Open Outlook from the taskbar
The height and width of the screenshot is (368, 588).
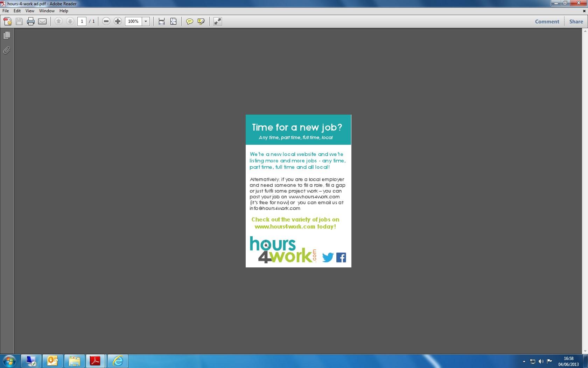[52, 361]
